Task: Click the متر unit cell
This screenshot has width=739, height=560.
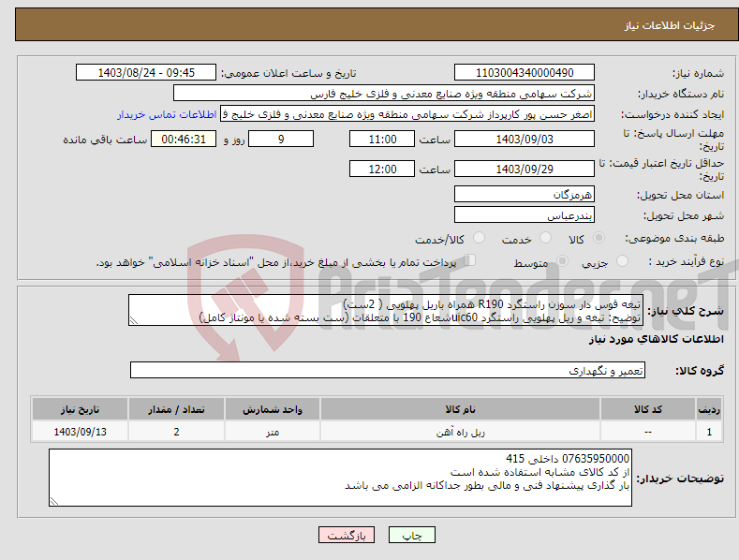Action: (273, 432)
